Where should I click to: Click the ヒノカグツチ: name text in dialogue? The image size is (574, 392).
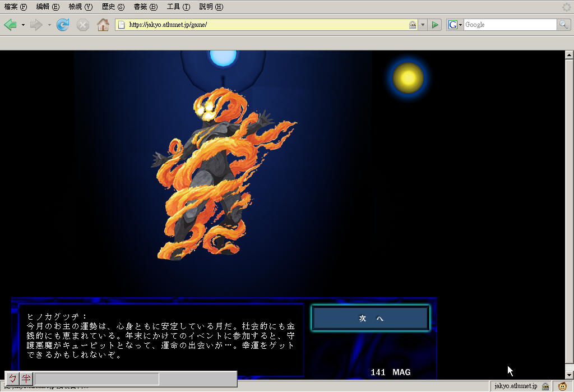coord(57,316)
